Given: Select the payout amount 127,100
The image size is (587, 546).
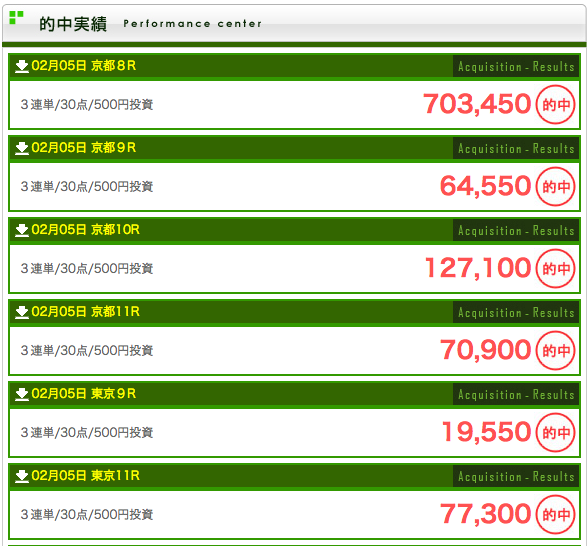Looking at the screenshot, I should click(478, 269).
